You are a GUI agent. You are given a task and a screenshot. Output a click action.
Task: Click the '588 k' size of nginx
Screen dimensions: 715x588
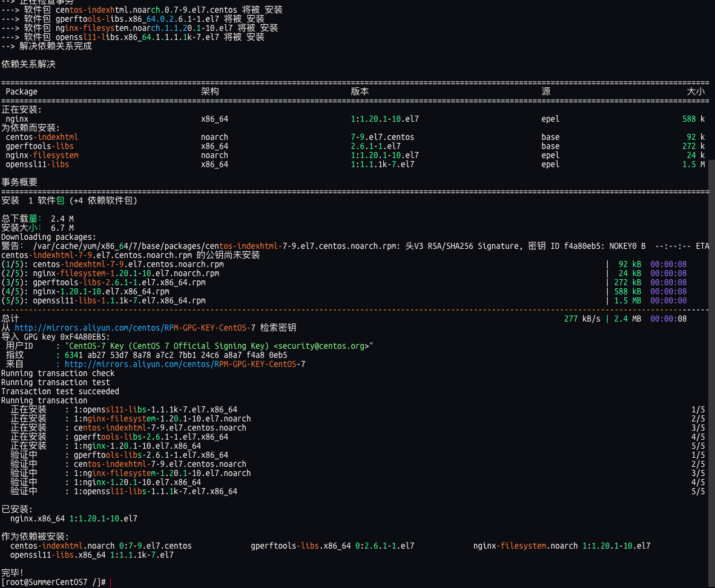click(x=694, y=119)
